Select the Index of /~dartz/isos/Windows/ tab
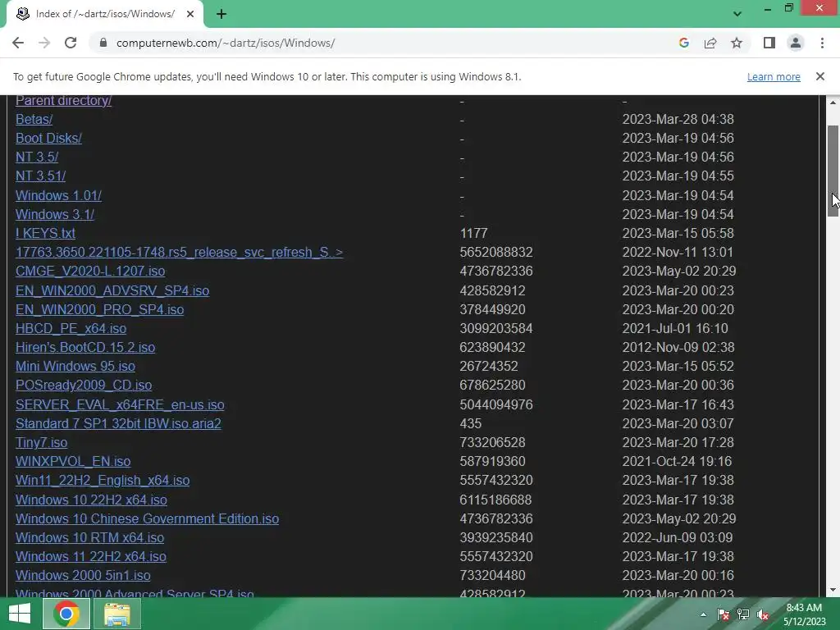Image resolution: width=840 pixels, height=630 pixels. tap(104, 15)
